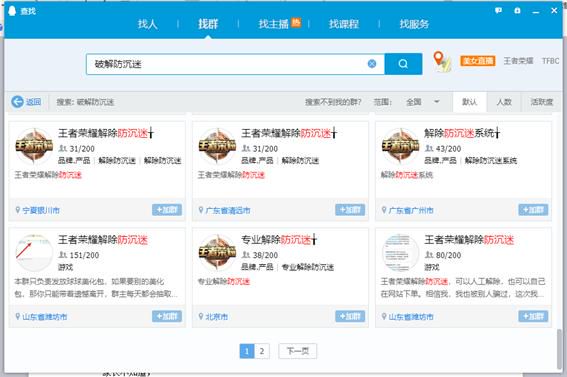Click the 美女直播 orange tag

tap(478, 61)
